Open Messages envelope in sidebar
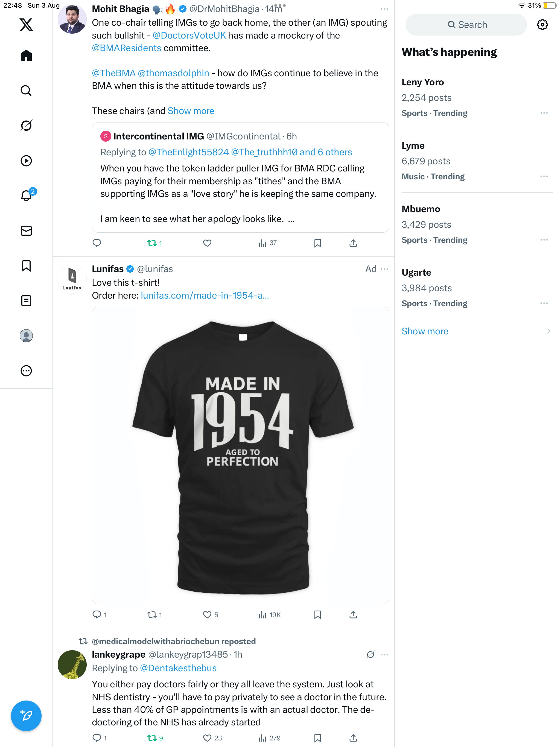Screen dimensions: 560x747 [x=26, y=231]
